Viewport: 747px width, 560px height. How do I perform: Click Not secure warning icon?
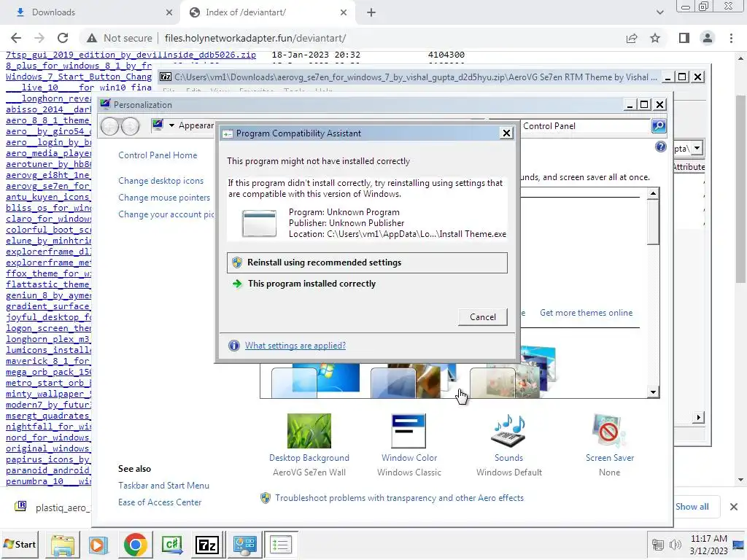[x=92, y=38]
